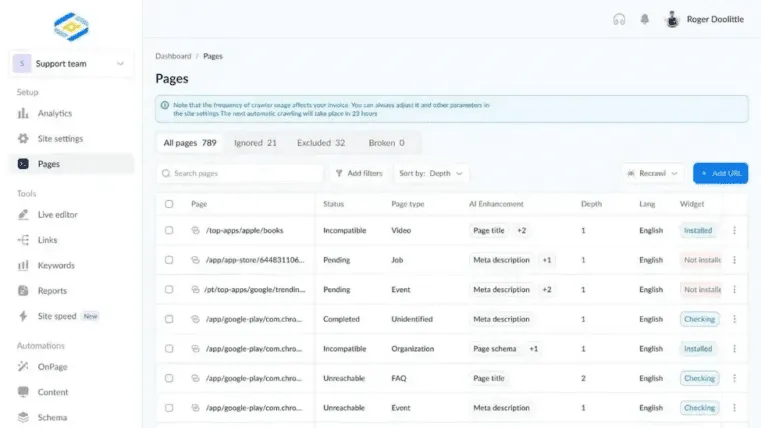
Task: Open Analytics from the sidebar
Action: [x=54, y=113]
